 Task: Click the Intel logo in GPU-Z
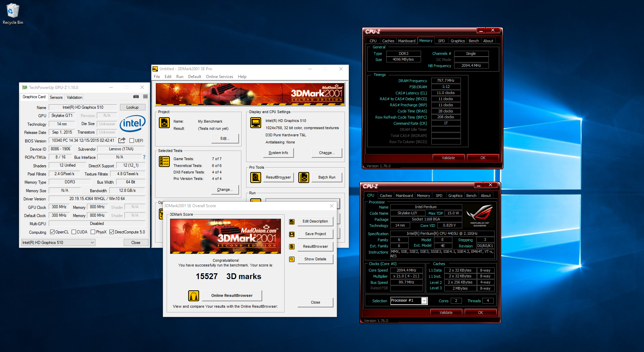(133, 124)
